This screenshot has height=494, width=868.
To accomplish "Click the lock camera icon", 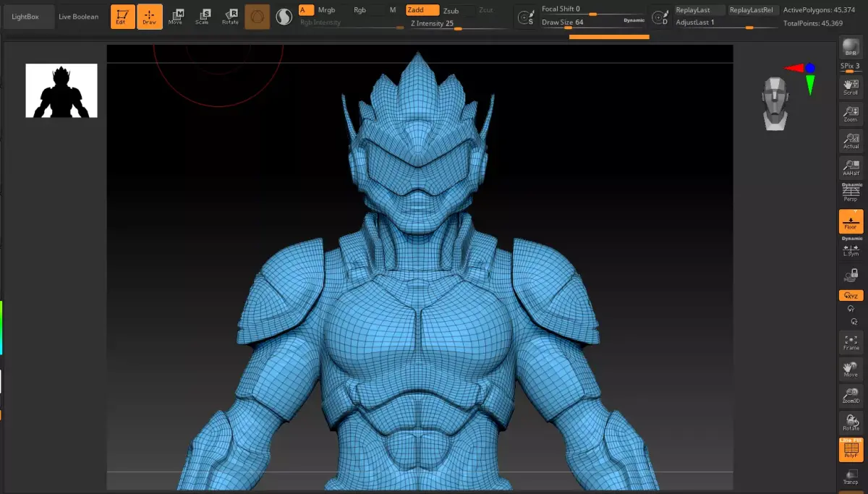I will coord(851,275).
